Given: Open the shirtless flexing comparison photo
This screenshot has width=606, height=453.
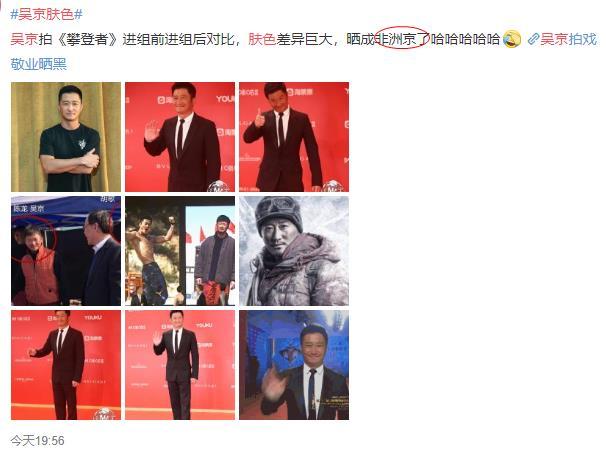Looking at the screenshot, I should point(180,251).
